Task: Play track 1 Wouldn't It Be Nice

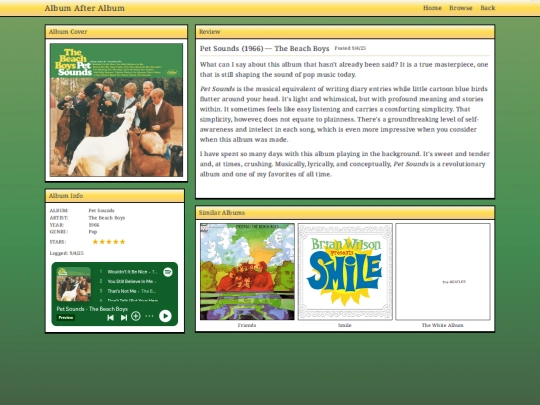Action: click(x=129, y=272)
